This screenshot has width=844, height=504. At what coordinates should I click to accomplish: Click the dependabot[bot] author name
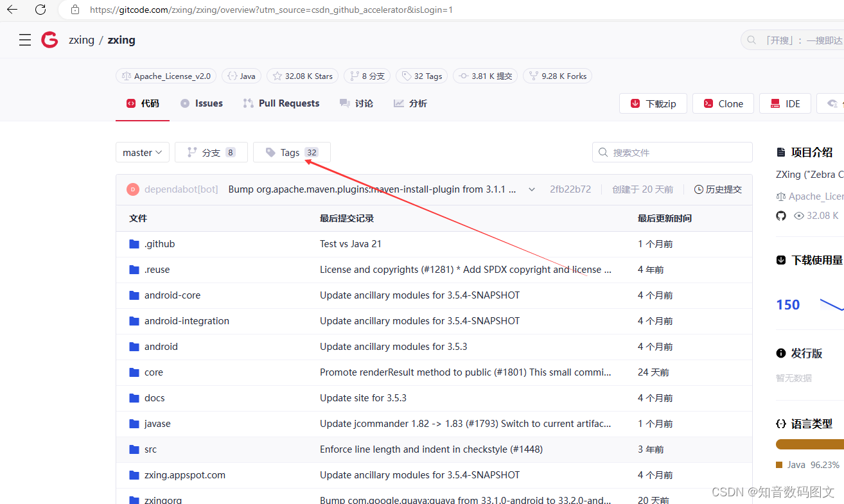[x=181, y=189]
